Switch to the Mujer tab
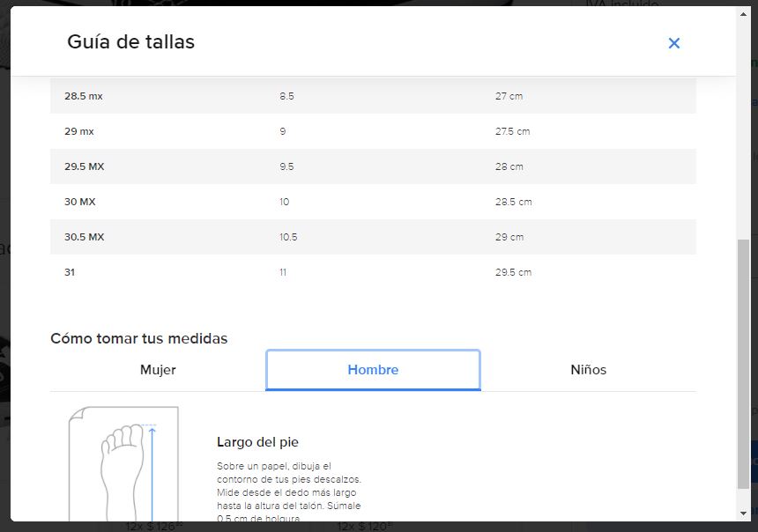Screen dimensions: 758x532 click(x=158, y=370)
